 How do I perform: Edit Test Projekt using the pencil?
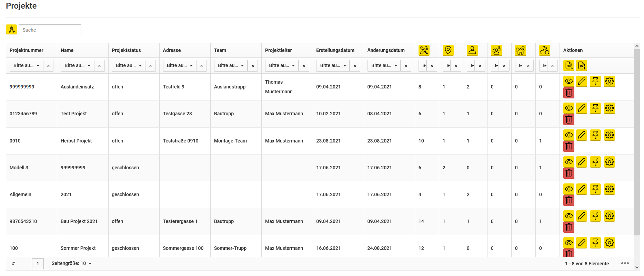click(582, 108)
